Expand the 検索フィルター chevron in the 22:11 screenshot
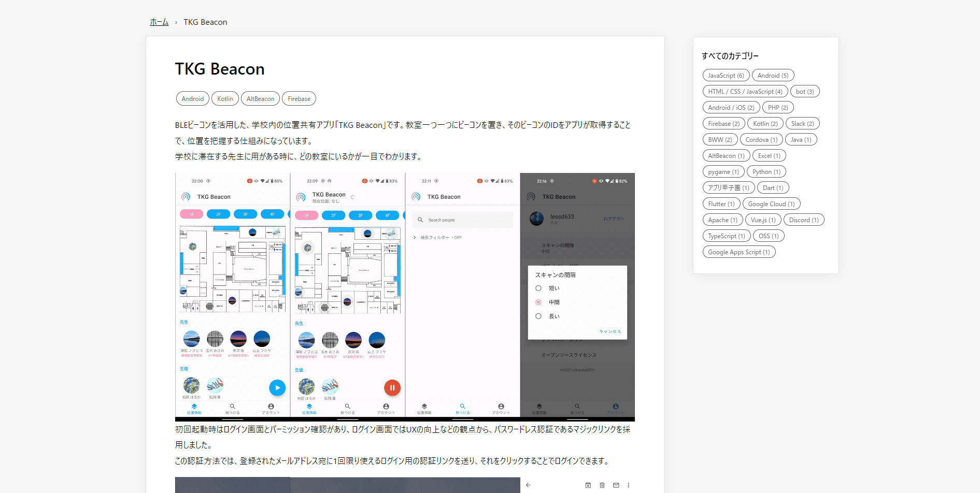 [x=415, y=238]
